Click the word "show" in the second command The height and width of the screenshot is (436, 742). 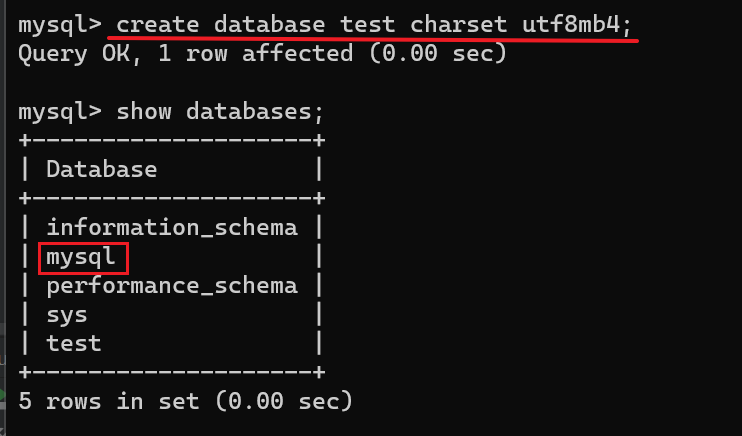coord(144,111)
